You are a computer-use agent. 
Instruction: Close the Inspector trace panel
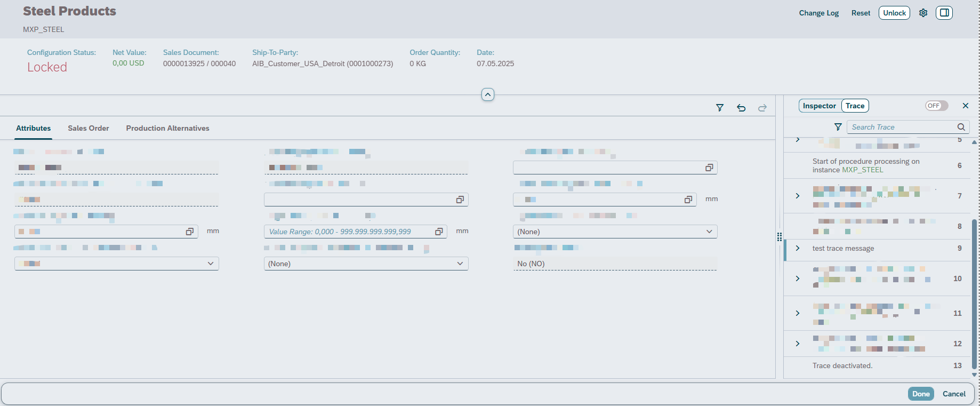pos(965,106)
